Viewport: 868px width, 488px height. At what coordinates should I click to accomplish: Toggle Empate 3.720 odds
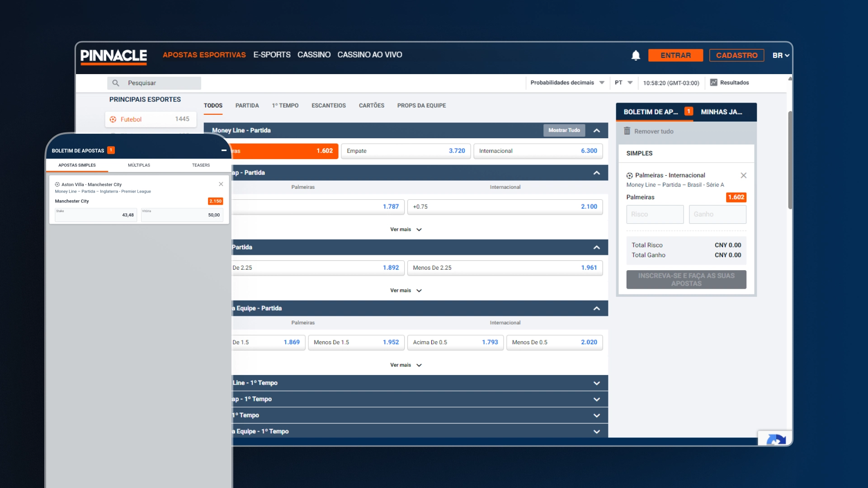pyautogui.click(x=406, y=151)
